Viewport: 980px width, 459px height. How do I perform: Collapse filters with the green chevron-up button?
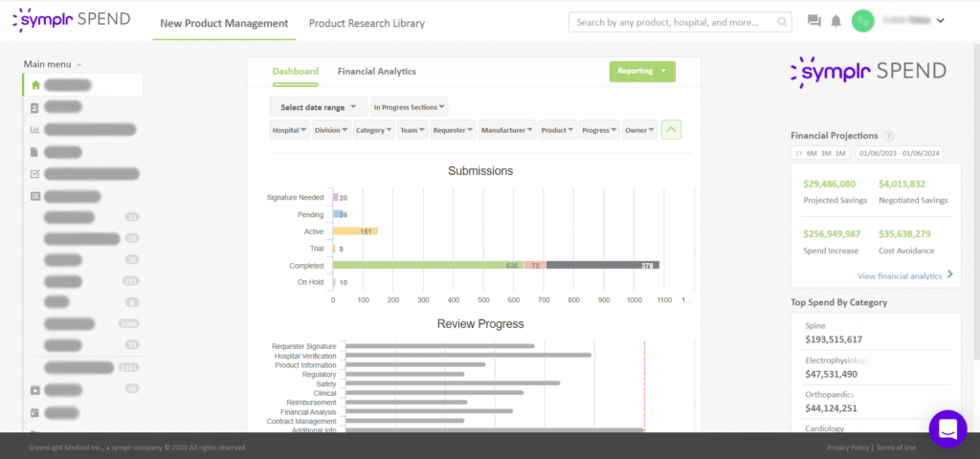click(671, 130)
